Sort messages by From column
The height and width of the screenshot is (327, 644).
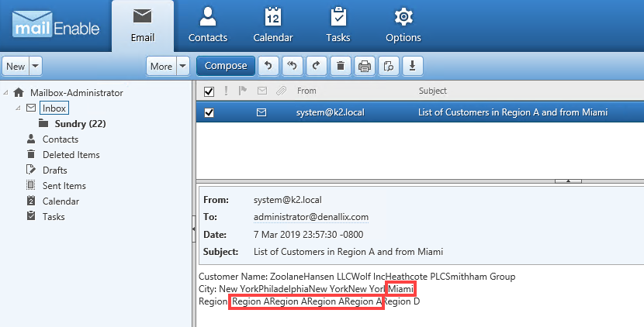(x=306, y=91)
